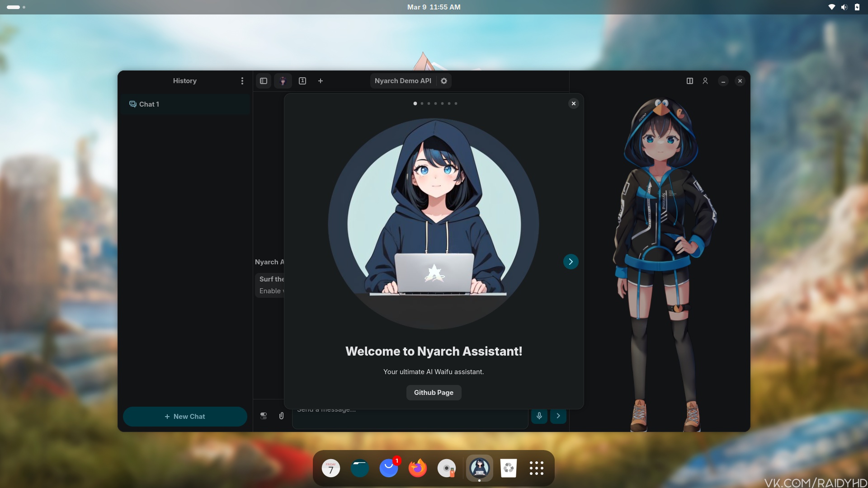Open Firefox from the dock

pyautogui.click(x=417, y=468)
